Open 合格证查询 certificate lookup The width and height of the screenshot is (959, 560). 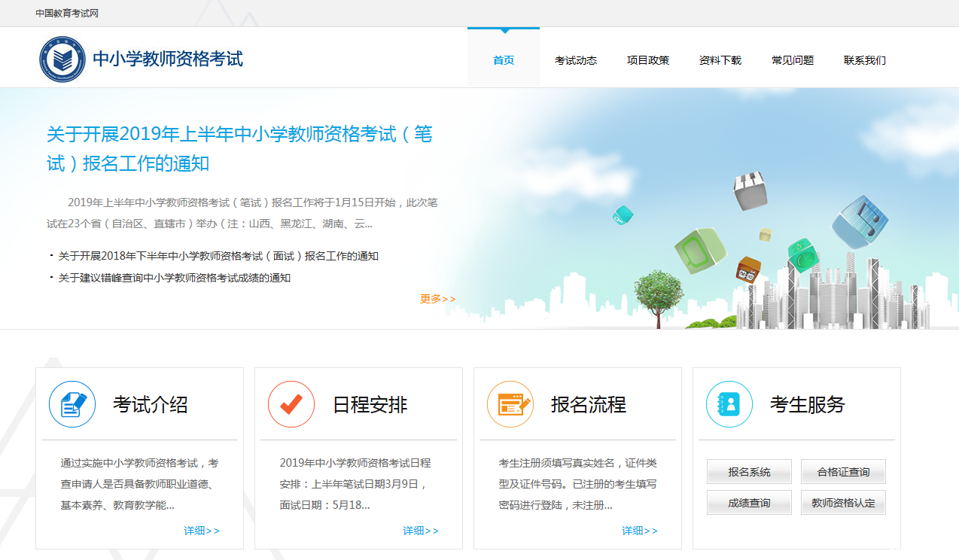[x=843, y=471]
